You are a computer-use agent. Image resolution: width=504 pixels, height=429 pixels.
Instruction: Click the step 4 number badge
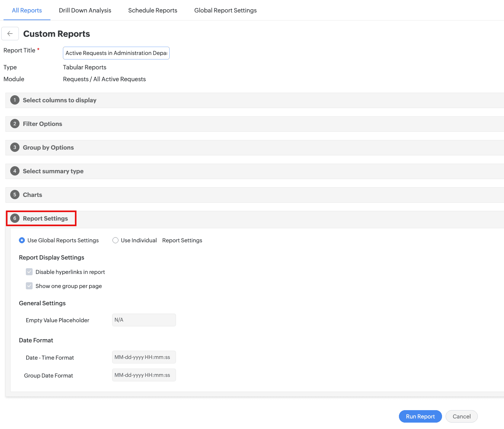tap(15, 171)
